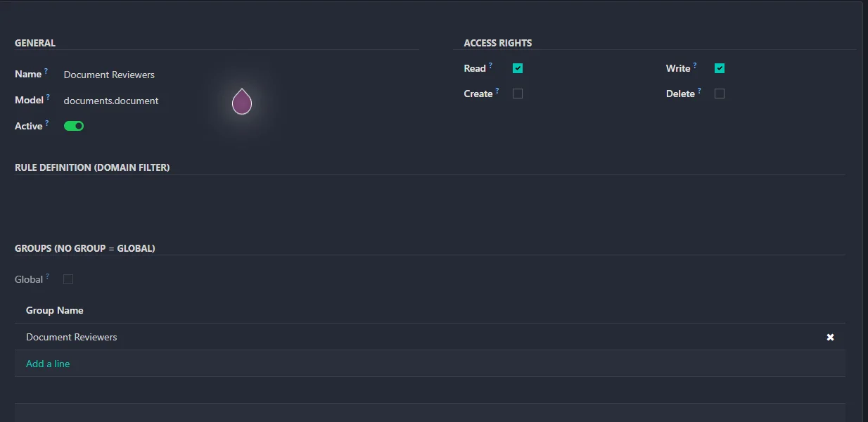Open the Model field documents.document
Image resolution: width=868 pixels, height=422 pixels.
click(x=111, y=101)
